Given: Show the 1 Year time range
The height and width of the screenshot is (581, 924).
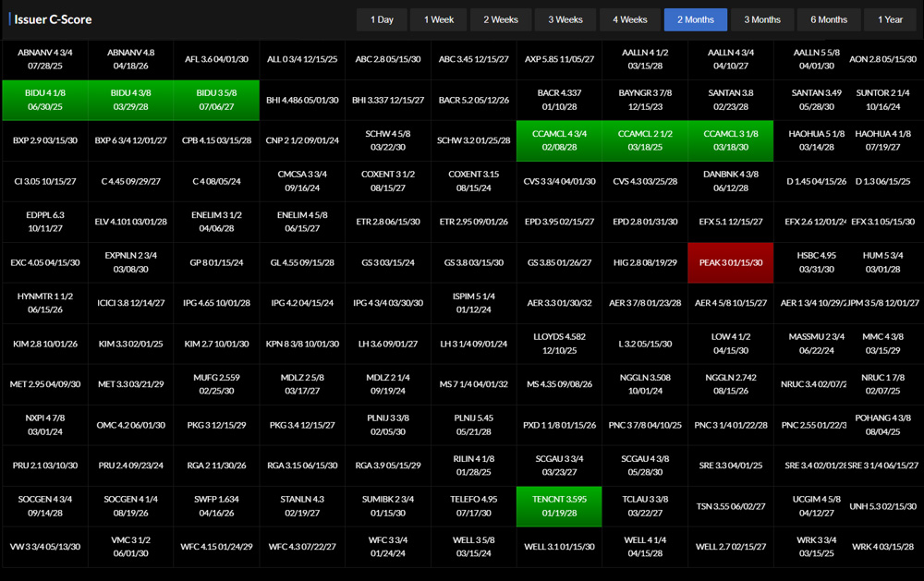Looking at the screenshot, I should coord(891,19).
